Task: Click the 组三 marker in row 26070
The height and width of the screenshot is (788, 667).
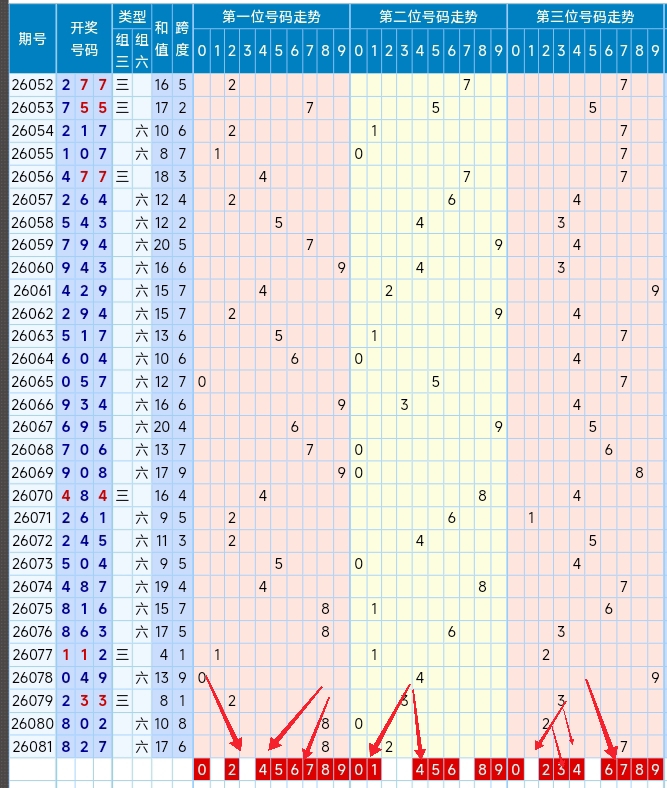Action: pyautogui.click(x=122, y=495)
